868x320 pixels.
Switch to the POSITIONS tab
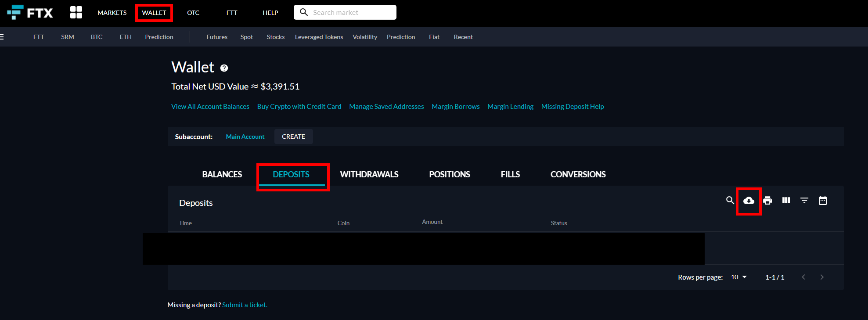450,174
